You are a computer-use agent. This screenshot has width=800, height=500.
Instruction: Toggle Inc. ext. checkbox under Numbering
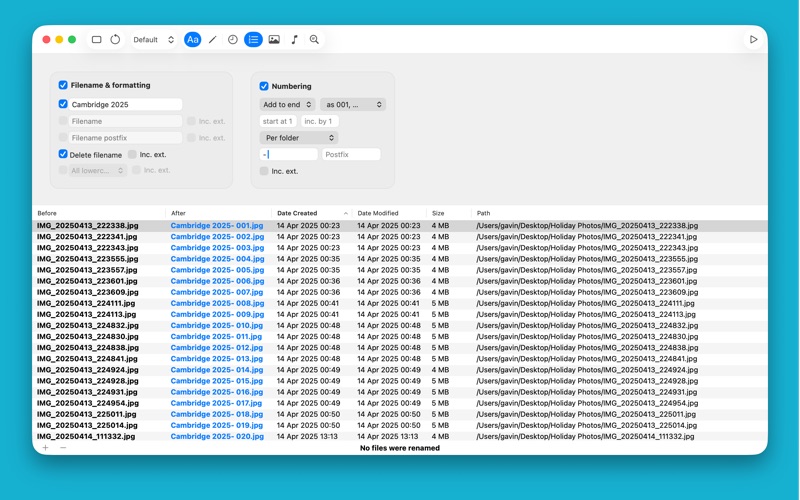(264, 171)
